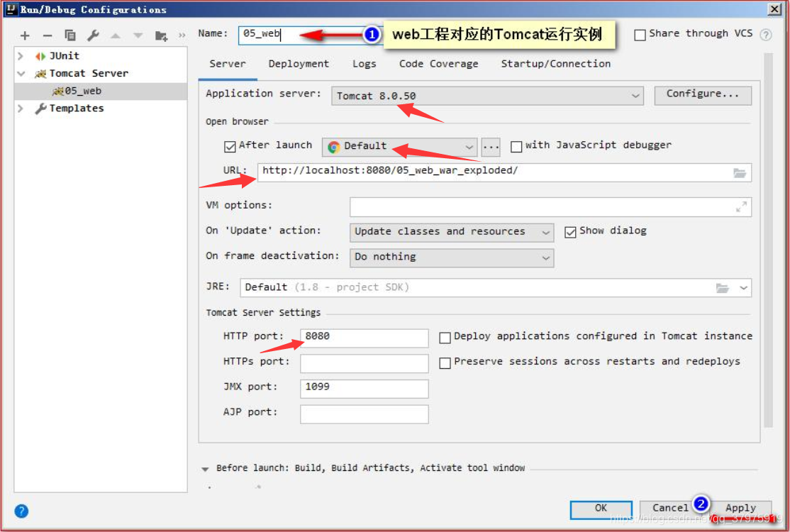Copy the configuration using the duplicate icon

[x=70, y=35]
